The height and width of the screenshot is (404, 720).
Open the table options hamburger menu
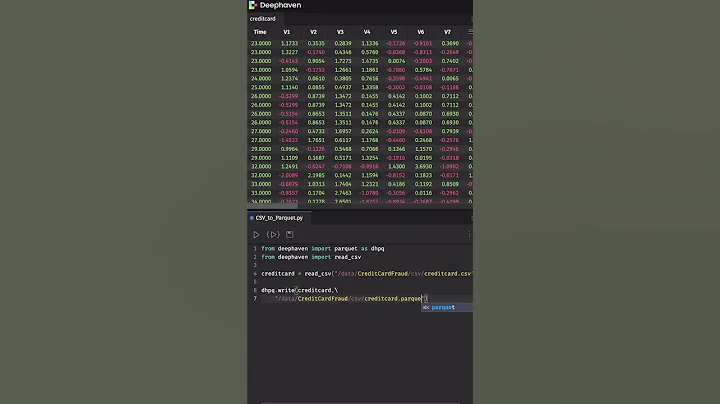coord(470,32)
